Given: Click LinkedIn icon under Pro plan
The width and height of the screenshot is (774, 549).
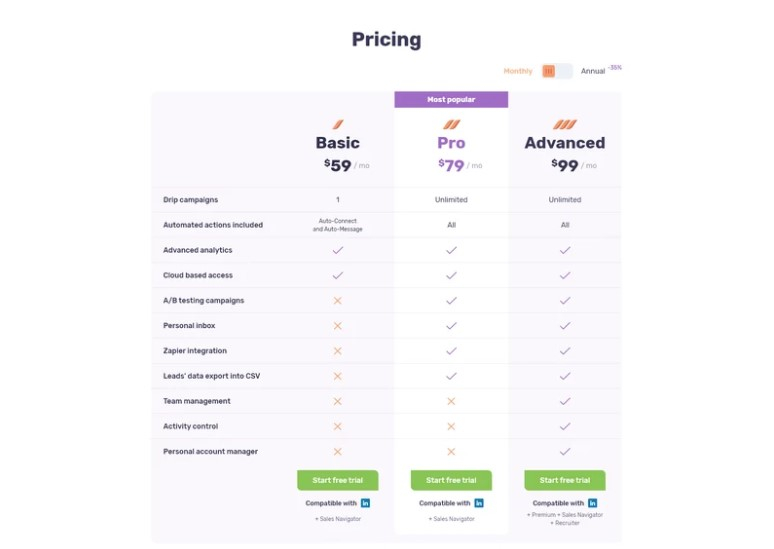Looking at the screenshot, I should [x=479, y=503].
